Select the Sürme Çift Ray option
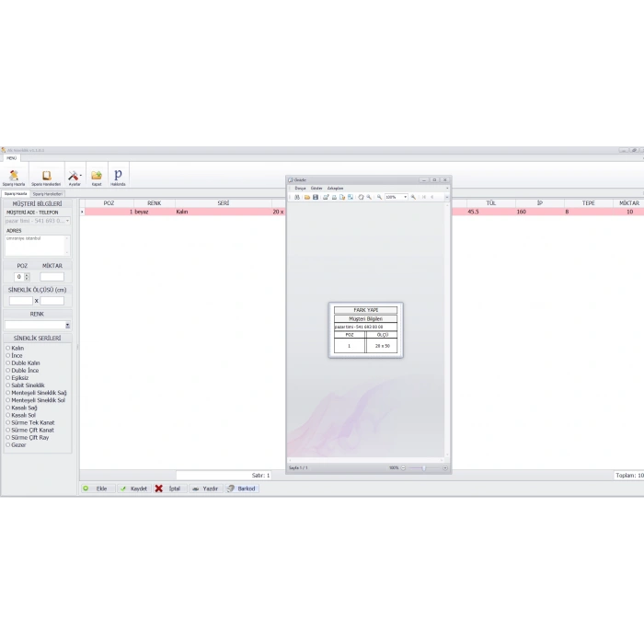 [x=8, y=437]
